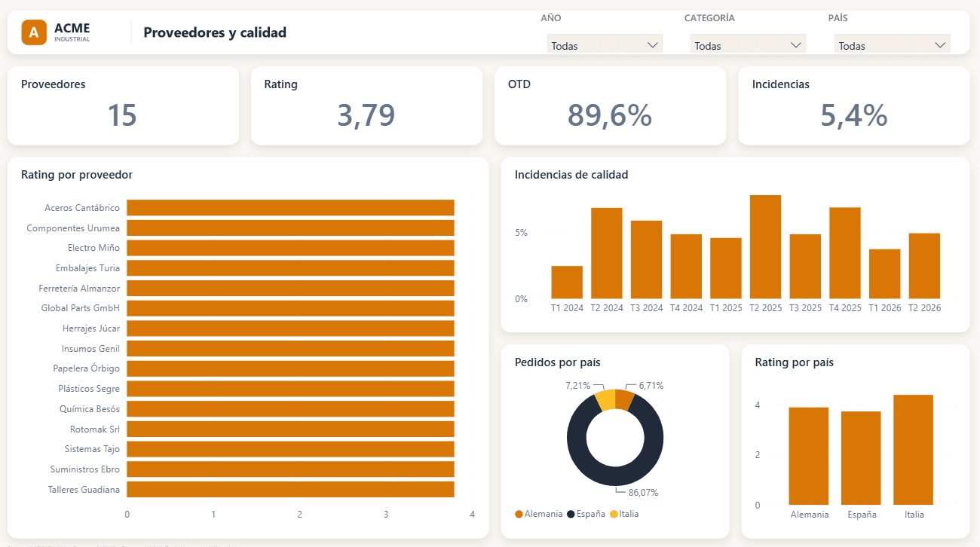Click the Embalajes Turia label
980x547 pixels.
pyautogui.click(x=87, y=267)
